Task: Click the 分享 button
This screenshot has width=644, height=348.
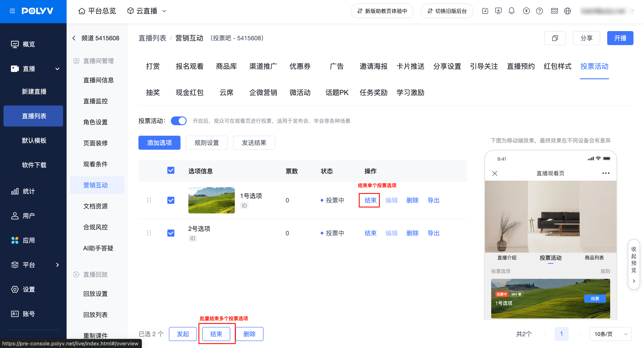Action: pyautogui.click(x=586, y=38)
